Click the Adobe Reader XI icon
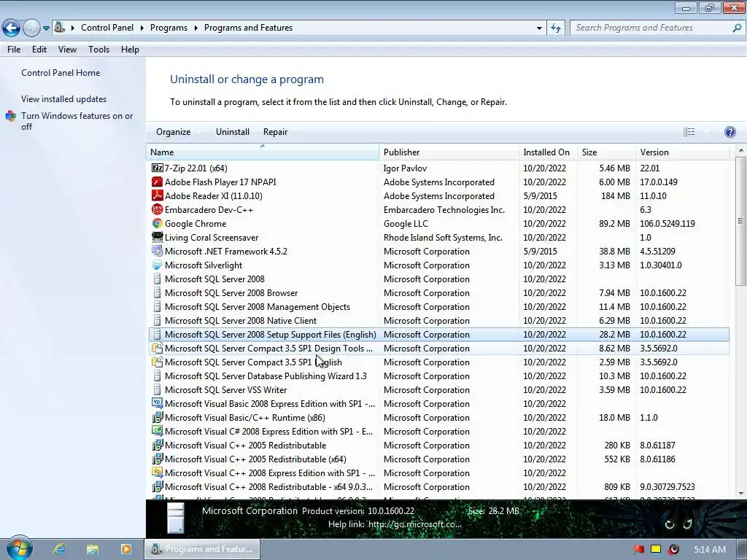This screenshot has height=560, width=747. (158, 195)
